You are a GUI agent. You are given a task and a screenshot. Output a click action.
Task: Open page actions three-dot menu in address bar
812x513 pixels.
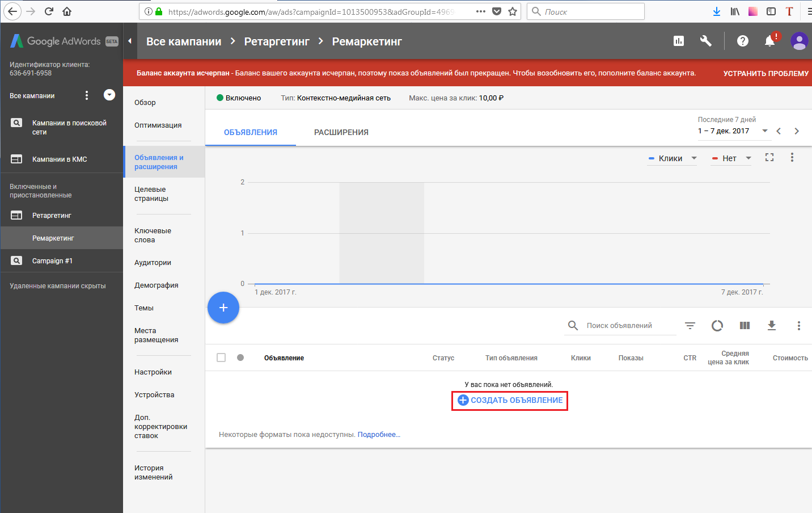pos(481,11)
